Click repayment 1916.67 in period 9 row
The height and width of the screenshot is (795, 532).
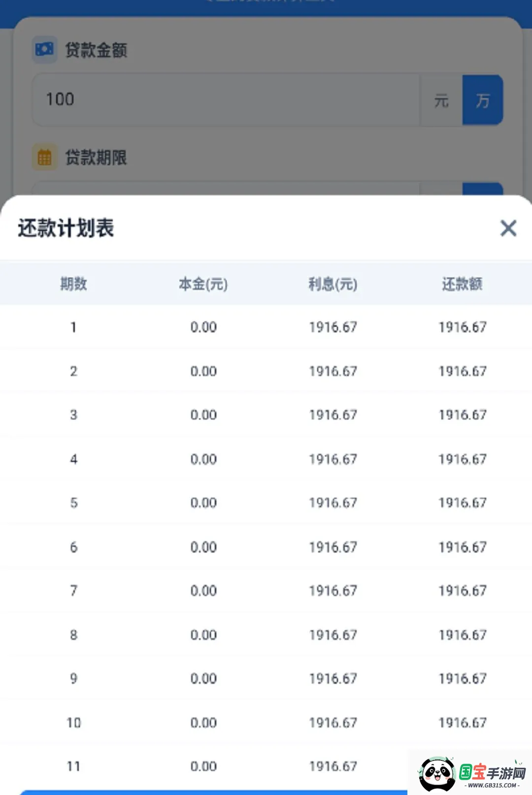pyautogui.click(x=463, y=679)
